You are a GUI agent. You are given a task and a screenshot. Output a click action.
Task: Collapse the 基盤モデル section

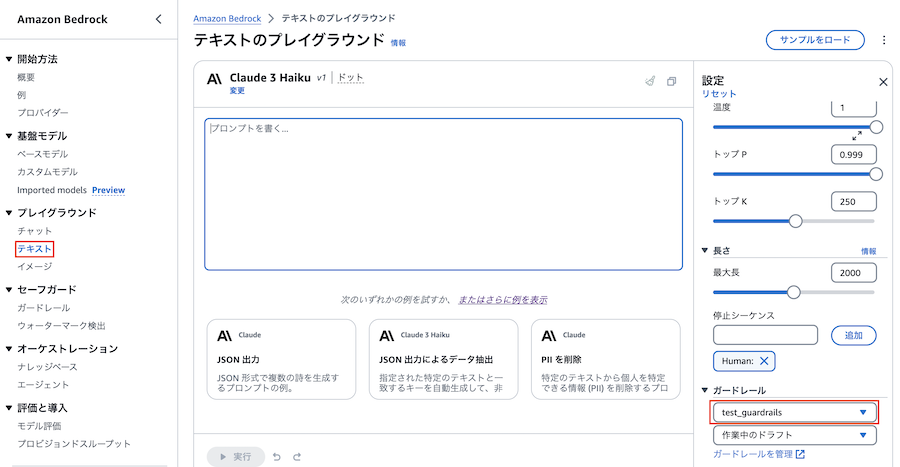click(x=9, y=136)
